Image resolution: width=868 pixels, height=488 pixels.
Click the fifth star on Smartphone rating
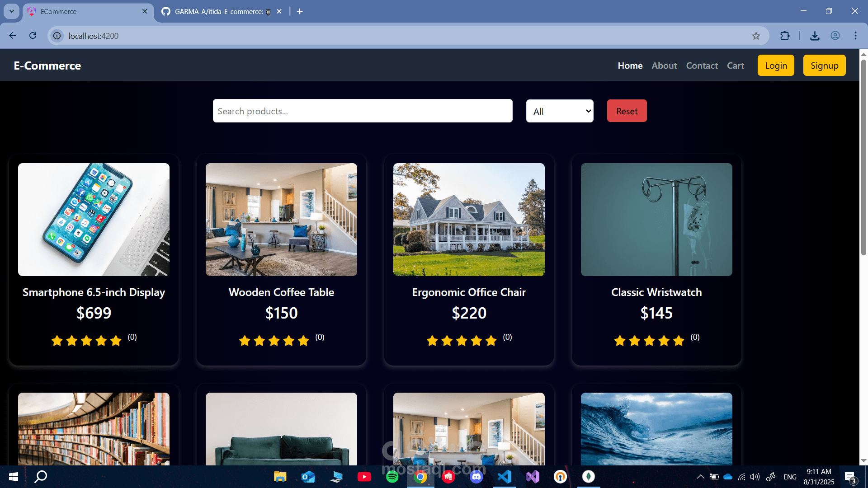(116, 341)
